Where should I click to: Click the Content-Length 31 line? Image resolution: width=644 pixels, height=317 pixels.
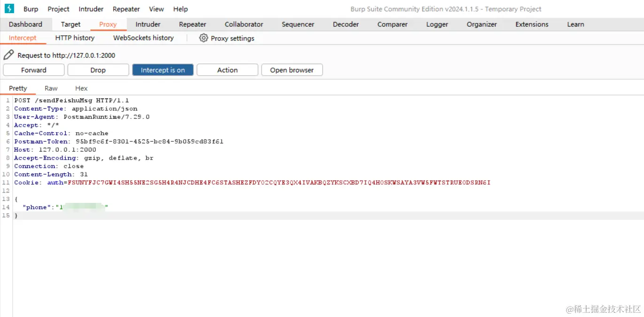tap(51, 174)
